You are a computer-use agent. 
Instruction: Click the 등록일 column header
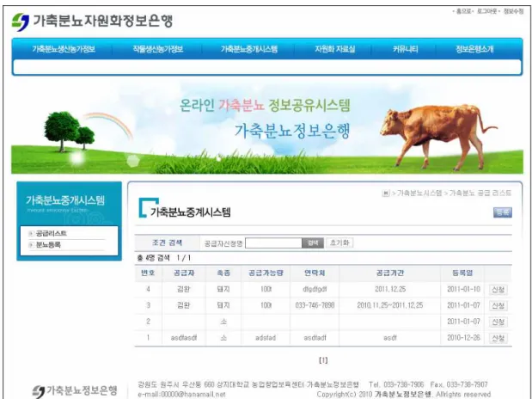pos(462,273)
